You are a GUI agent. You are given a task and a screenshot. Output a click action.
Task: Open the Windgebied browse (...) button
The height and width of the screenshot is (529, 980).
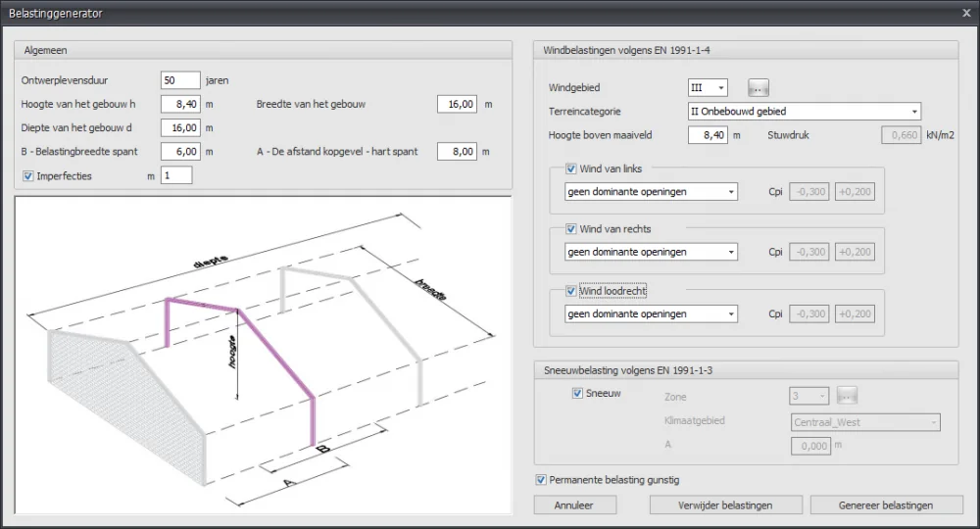[x=759, y=88]
